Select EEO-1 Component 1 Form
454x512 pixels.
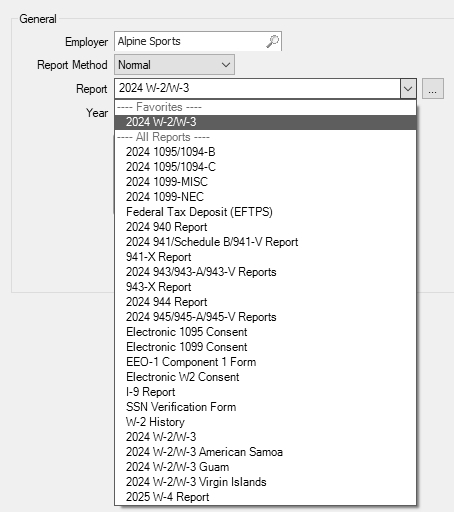pos(265,362)
